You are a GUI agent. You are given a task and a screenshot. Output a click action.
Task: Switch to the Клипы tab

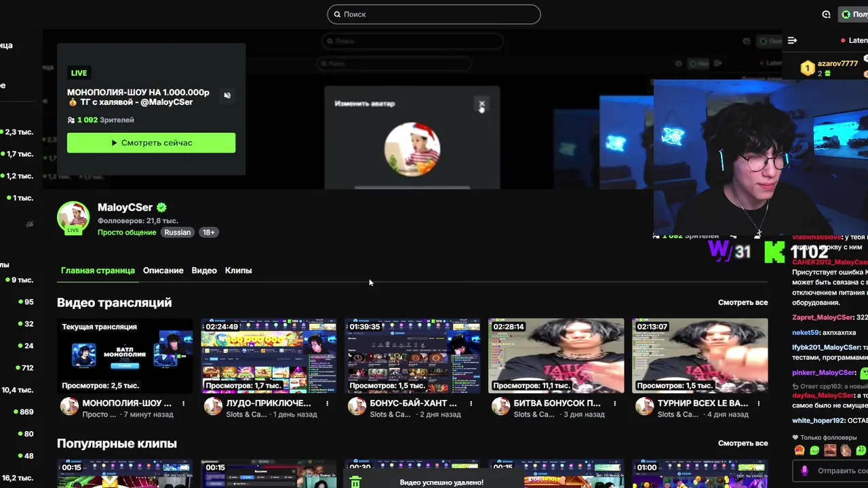[238, 270]
